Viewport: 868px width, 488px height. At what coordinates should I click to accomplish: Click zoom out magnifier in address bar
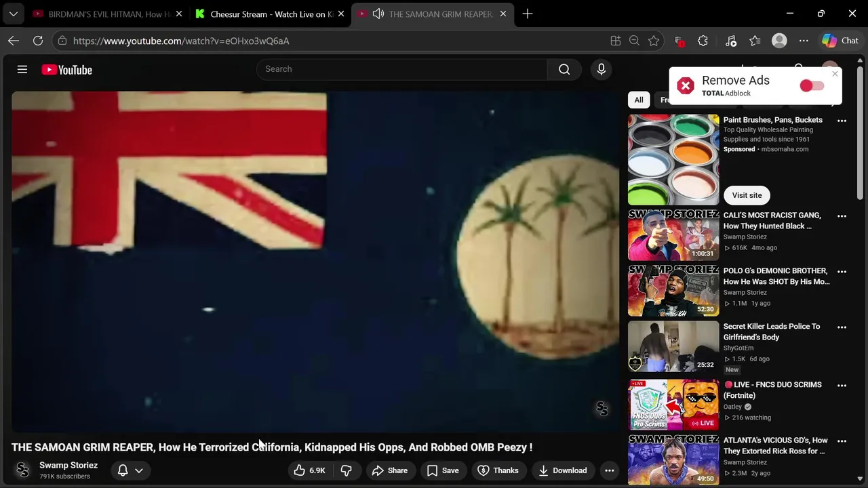[x=634, y=41]
